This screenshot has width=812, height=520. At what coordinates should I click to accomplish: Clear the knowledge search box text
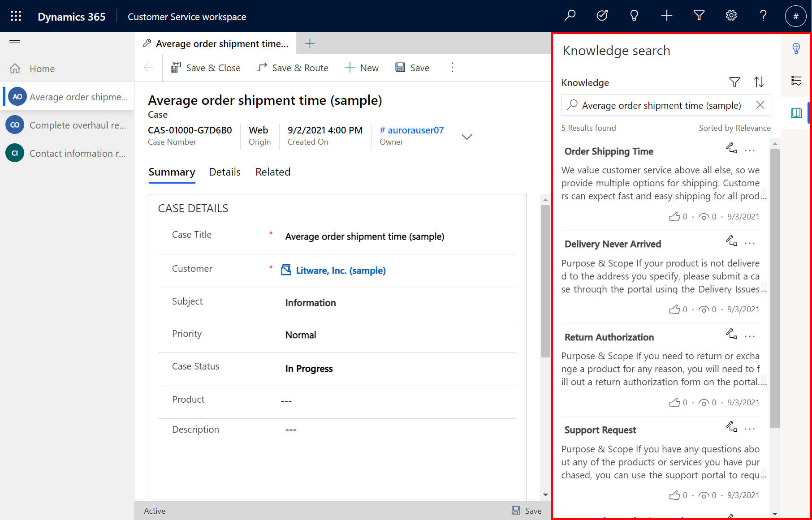[760, 105]
